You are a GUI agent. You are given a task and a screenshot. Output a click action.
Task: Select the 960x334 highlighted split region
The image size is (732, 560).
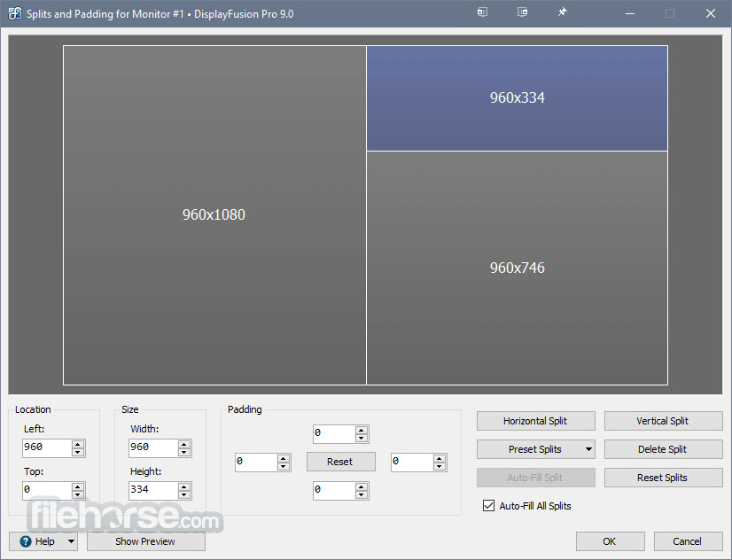click(x=518, y=98)
